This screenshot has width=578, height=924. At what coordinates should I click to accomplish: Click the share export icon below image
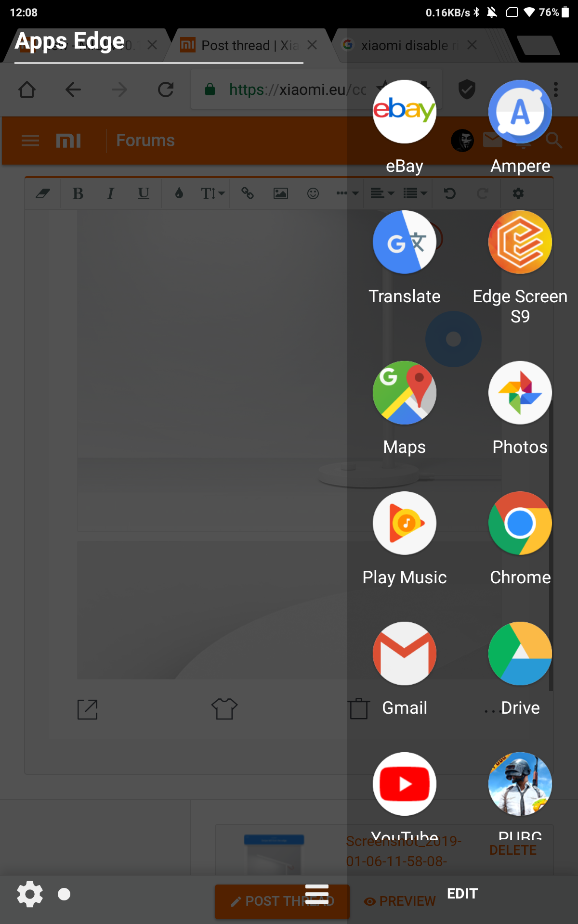[88, 709]
